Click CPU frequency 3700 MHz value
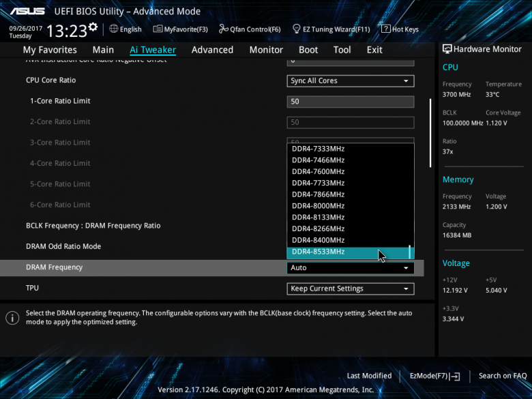 (x=457, y=95)
